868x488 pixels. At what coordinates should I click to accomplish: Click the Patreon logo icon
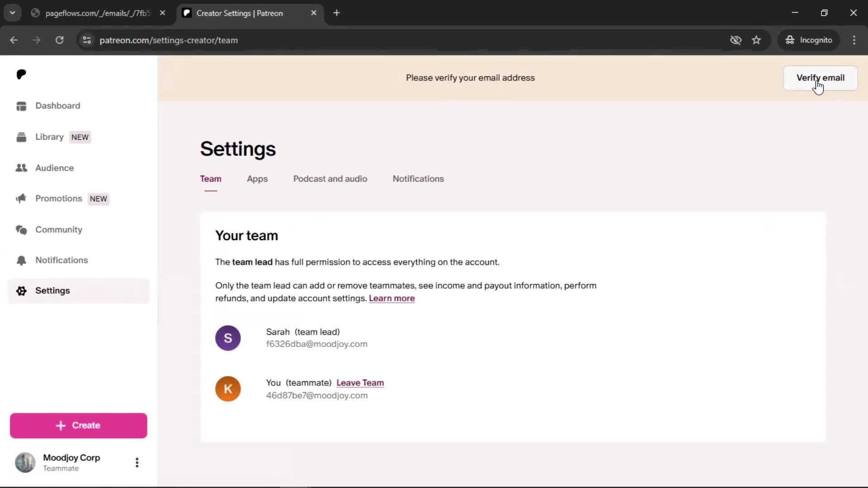(x=21, y=75)
